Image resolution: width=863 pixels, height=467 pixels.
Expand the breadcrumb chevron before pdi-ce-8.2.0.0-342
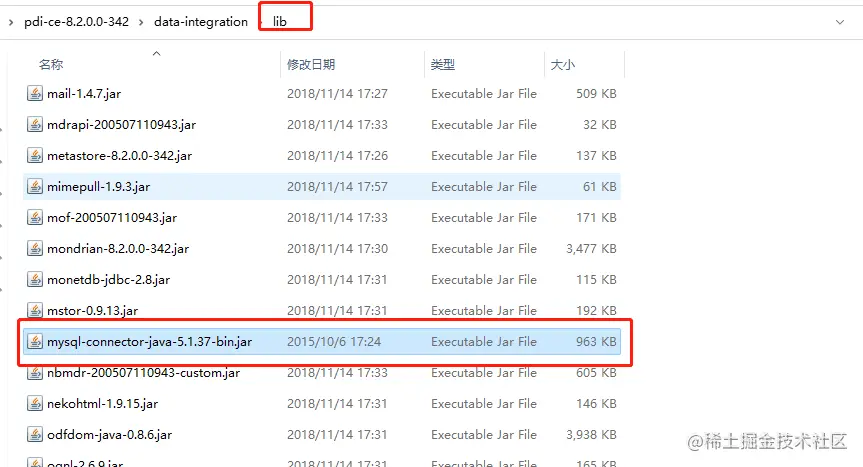click(x=11, y=22)
